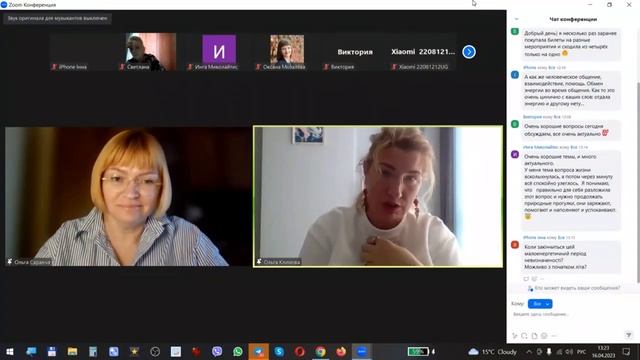Image resolution: width=640 pixels, height=360 pixels.
Task: Open Viber from the taskbar
Action: tap(217, 351)
